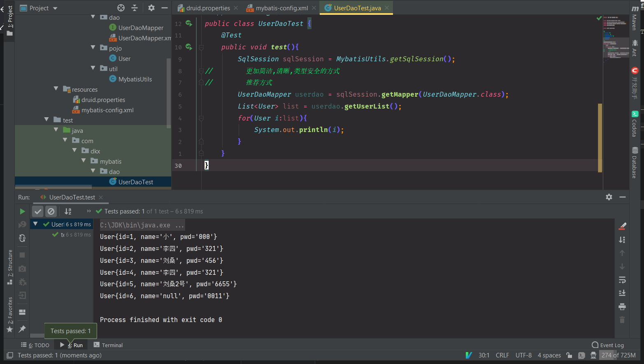This screenshot has width=644, height=364.
Task: Click rerun failed tests icon
Action: 22,225
